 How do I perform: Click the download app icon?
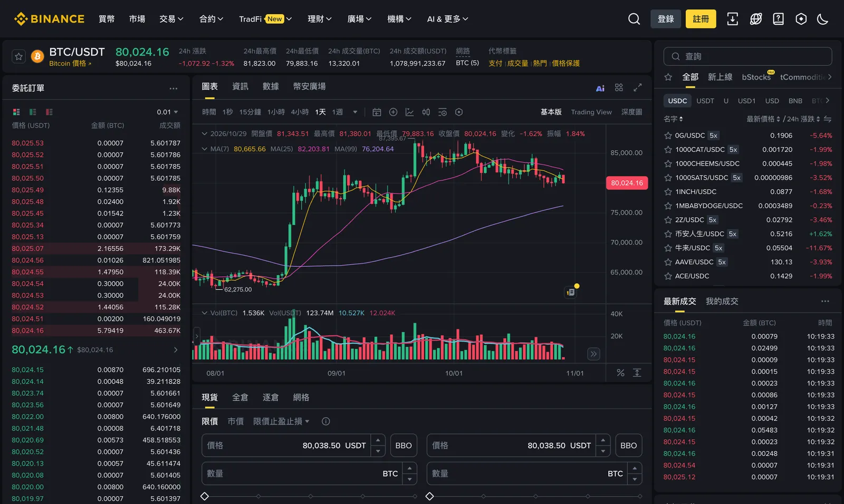point(732,19)
